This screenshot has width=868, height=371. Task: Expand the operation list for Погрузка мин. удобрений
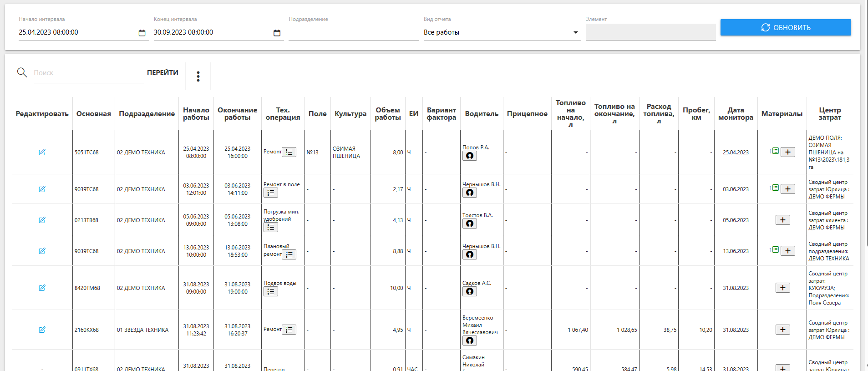pyautogui.click(x=271, y=227)
